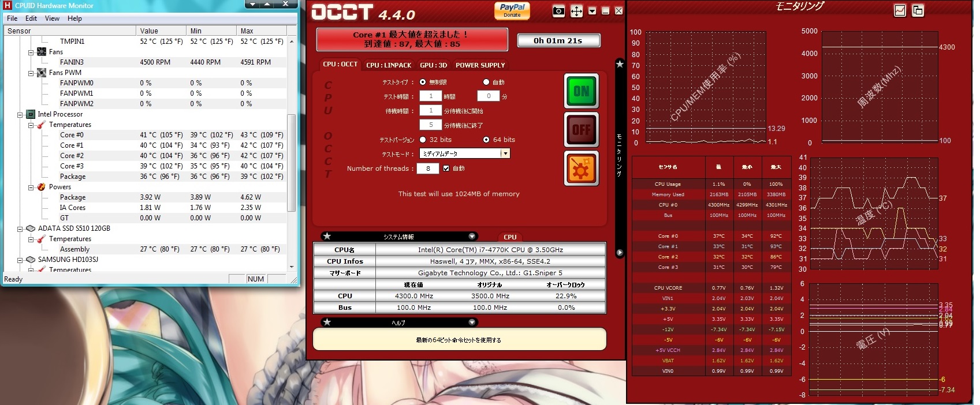
Task: Click the Hardware Monitor vertical scrollbar thumb
Action: (x=292, y=162)
